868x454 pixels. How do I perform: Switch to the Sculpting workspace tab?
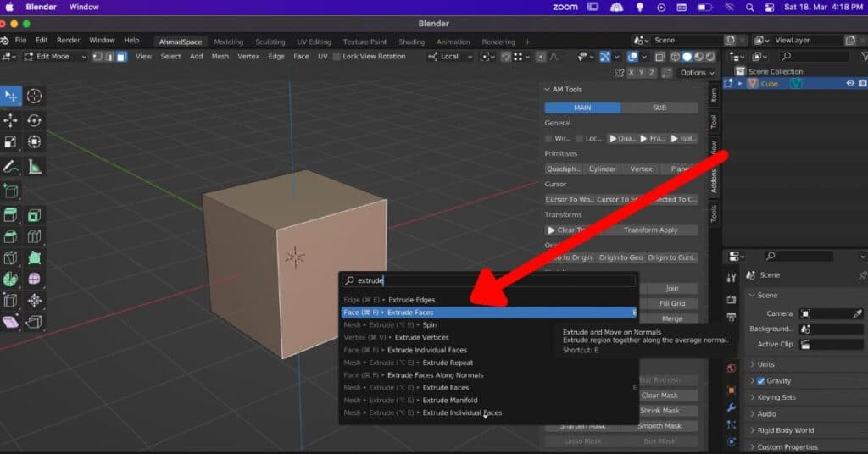(x=270, y=42)
